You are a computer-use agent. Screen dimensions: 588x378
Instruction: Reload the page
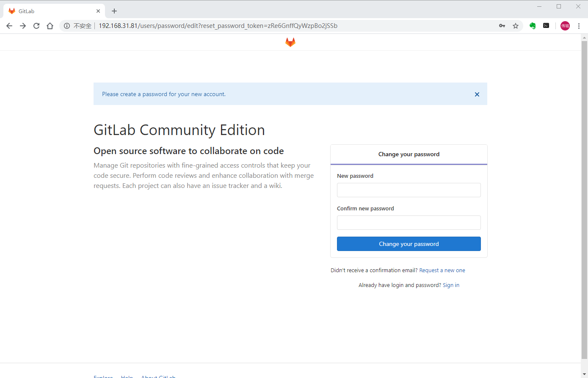36,26
